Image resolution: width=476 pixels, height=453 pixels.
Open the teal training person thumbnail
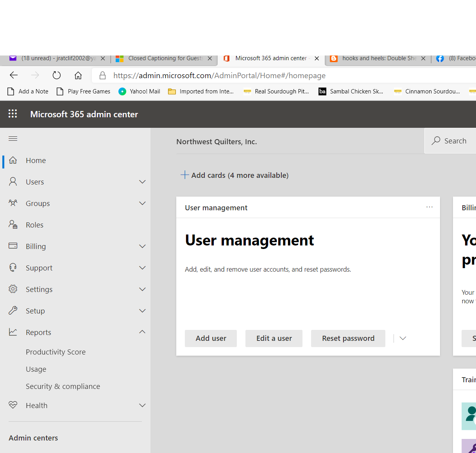coord(469,416)
